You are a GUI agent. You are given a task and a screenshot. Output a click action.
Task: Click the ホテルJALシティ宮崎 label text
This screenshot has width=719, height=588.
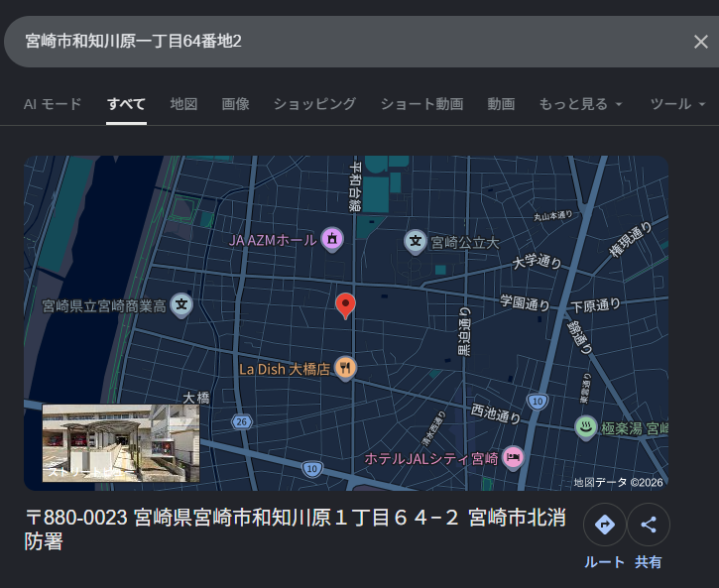pyautogui.click(x=431, y=458)
